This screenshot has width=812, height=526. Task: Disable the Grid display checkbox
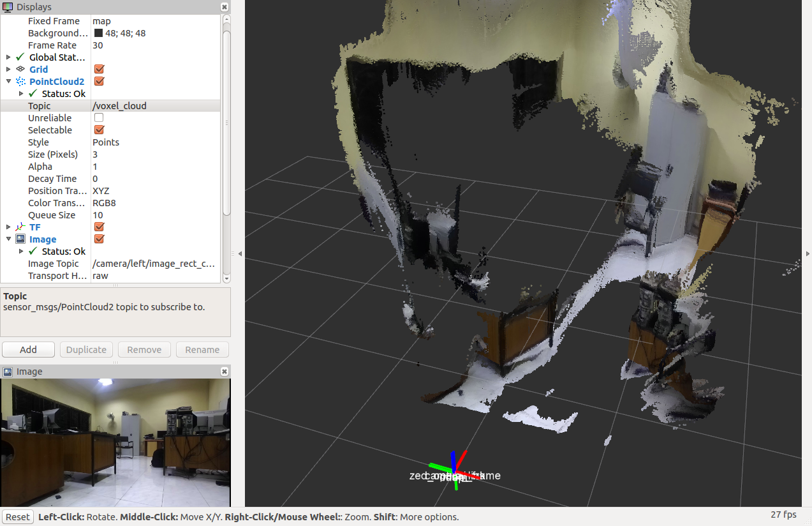[99, 69]
